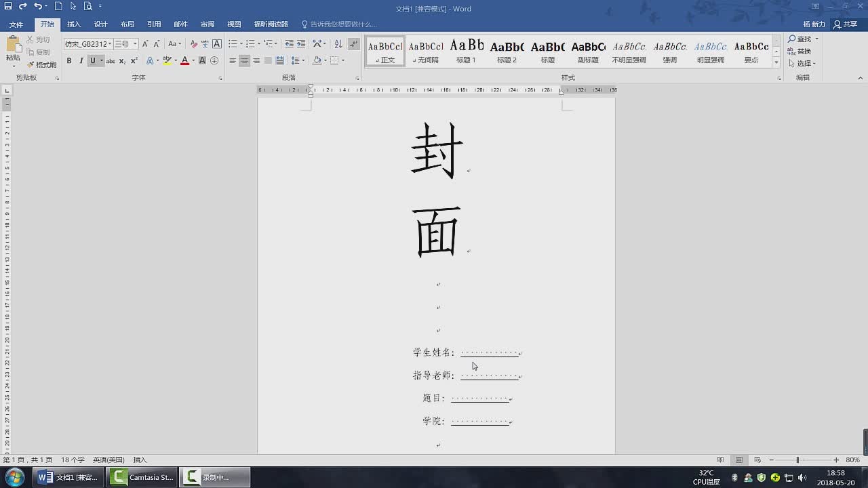Viewport: 868px width, 488px height.
Task: Toggle show/hide paragraph marks
Action: tap(353, 43)
